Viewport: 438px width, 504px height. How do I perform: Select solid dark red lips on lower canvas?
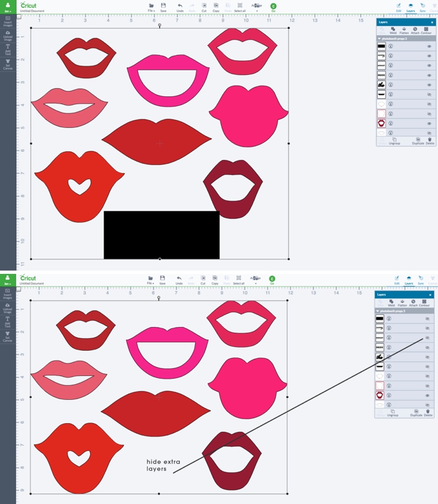[x=156, y=414]
